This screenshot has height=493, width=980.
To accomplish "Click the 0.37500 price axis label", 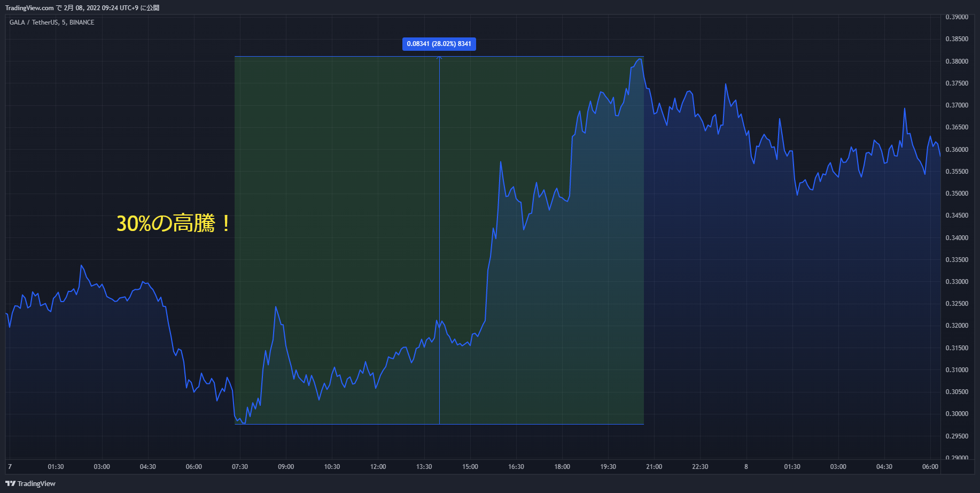I will point(957,83).
